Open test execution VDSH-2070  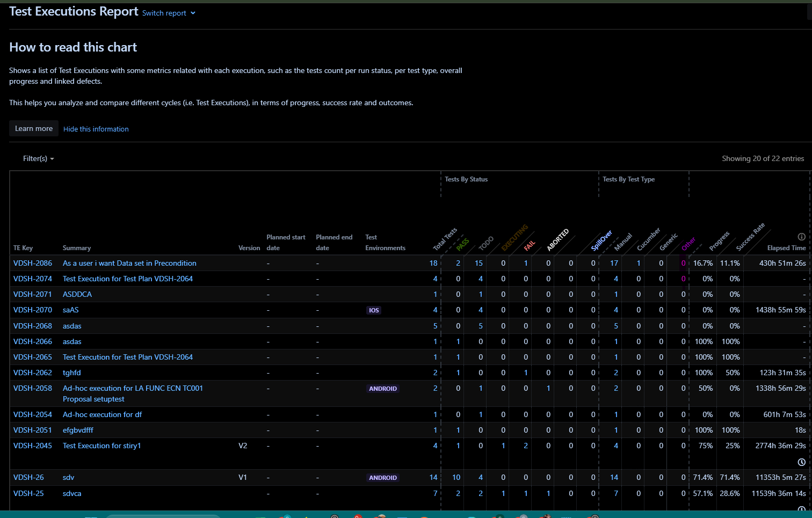pos(33,310)
